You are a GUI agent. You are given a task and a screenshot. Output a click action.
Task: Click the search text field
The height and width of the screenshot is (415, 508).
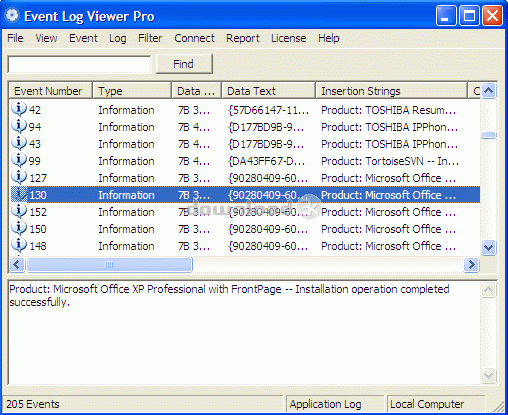pos(79,64)
